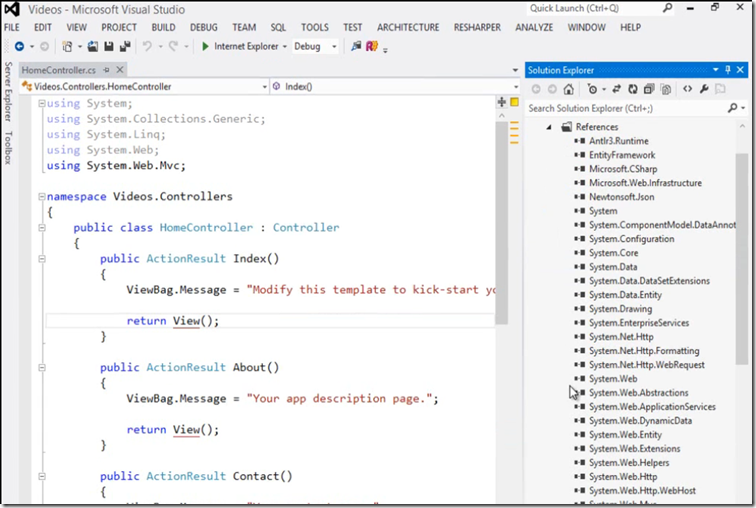Viewport: 756px width, 508px height.
Task: Click the Save All icon
Action: point(125,46)
